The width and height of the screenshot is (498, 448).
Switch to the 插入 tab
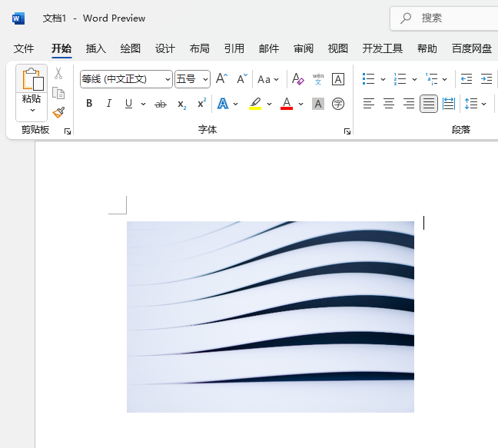[96, 48]
